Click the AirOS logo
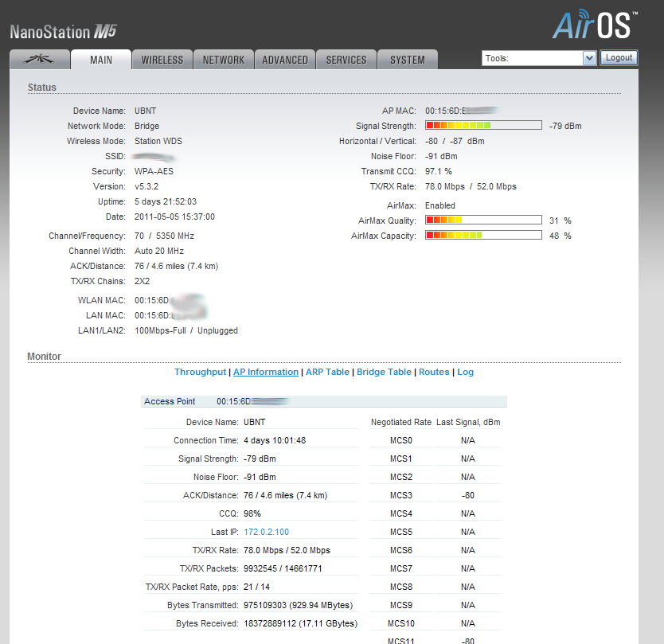This screenshot has height=644, width=664. (x=595, y=25)
